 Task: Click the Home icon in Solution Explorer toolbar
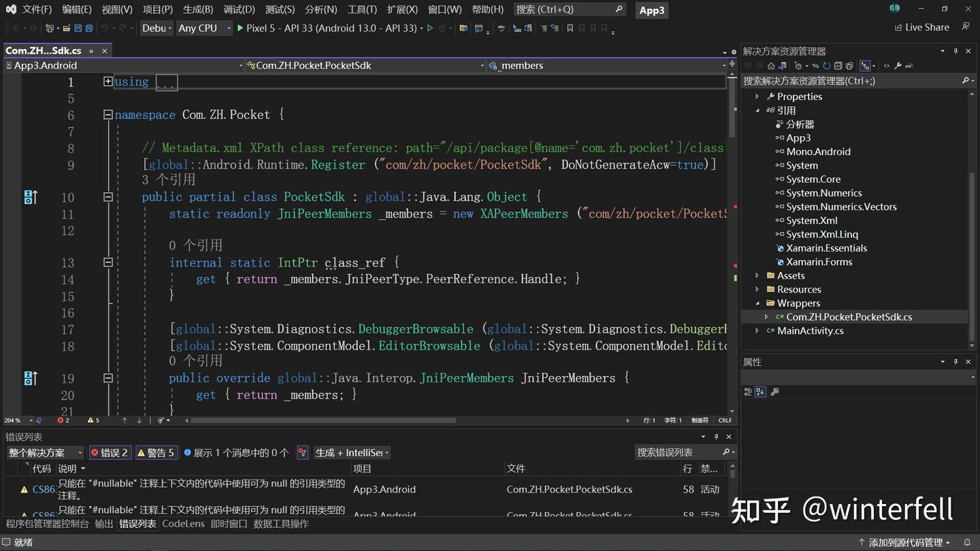point(771,66)
